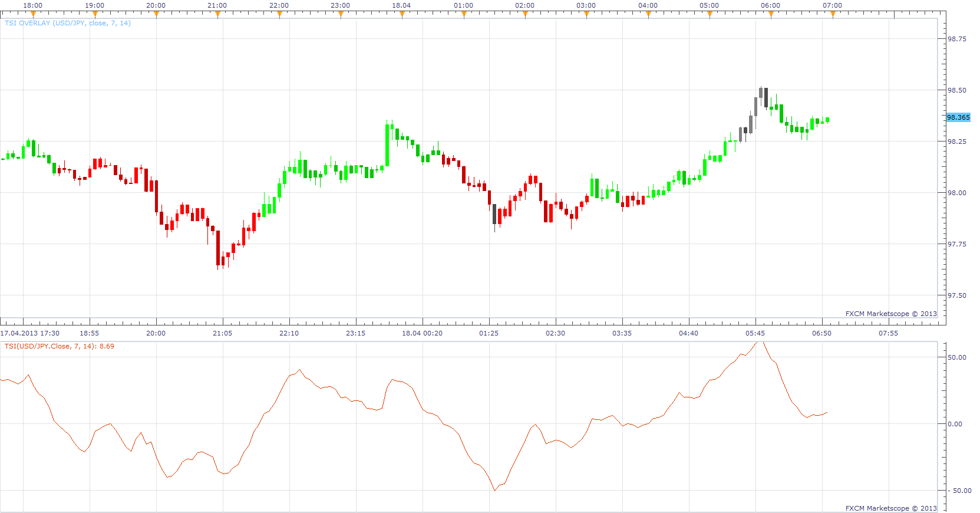Image resolution: width=980 pixels, height=513 pixels.
Task: Select the 98.50 price axis label
Action: click(957, 90)
